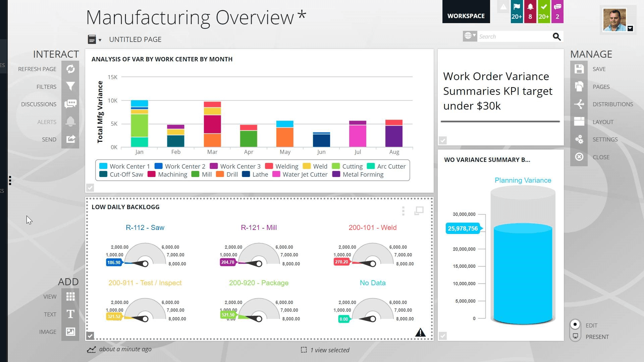Open the Settings gears icon
Image resolution: width=644 pixels, height=362 pixels.
tap(579, 139)
